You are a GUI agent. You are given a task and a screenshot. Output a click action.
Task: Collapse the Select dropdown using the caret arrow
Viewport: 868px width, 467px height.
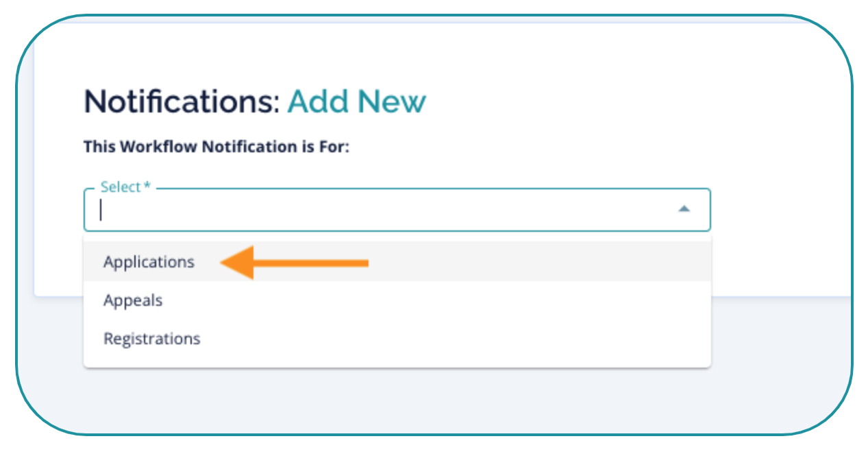click(683, 209)
